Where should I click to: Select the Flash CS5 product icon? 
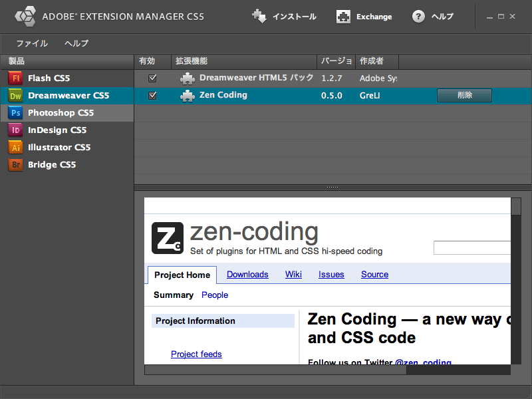click(15, 78)
